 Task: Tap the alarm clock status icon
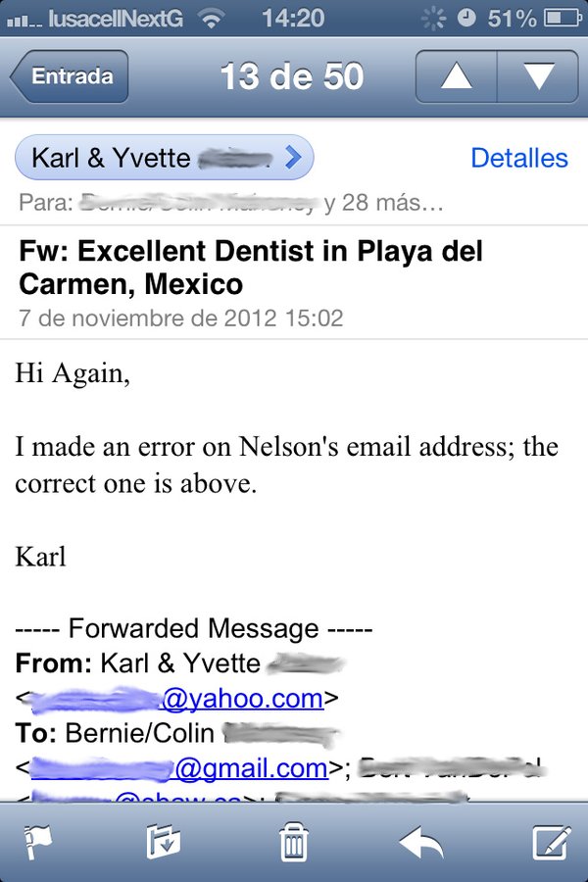pos(467,15)
